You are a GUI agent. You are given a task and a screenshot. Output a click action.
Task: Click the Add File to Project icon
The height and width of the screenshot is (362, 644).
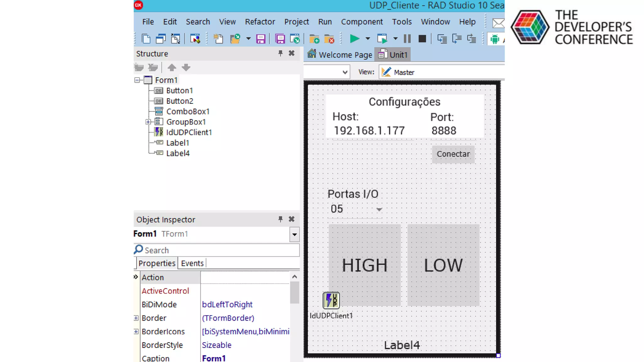click(x=314, y=39)
